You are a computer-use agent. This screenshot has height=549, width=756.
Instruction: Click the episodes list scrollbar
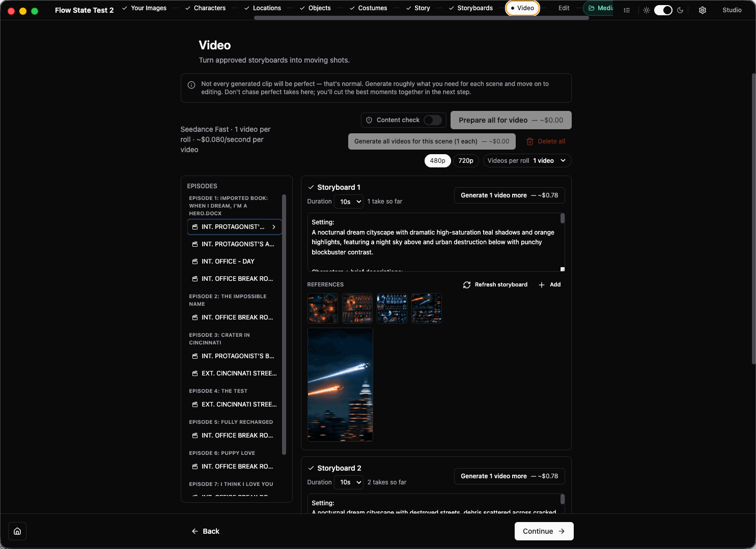(284, 325)
